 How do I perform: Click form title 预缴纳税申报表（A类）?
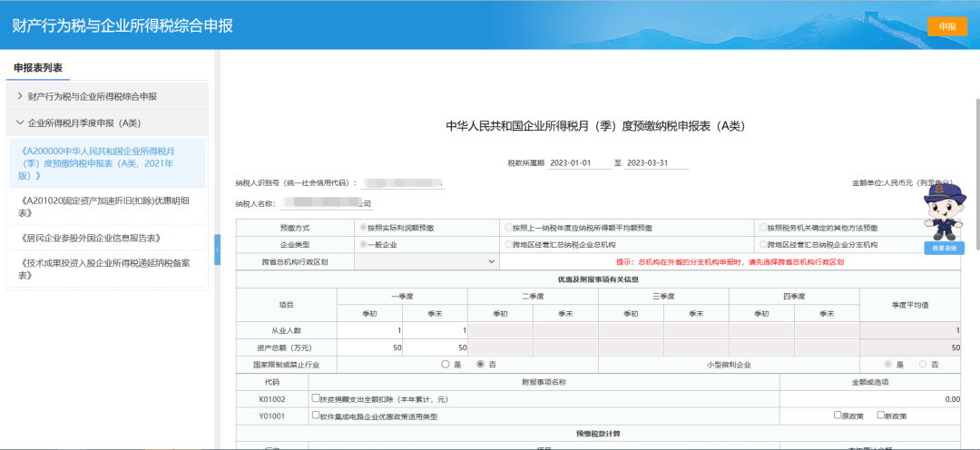[x=595, y=125]
